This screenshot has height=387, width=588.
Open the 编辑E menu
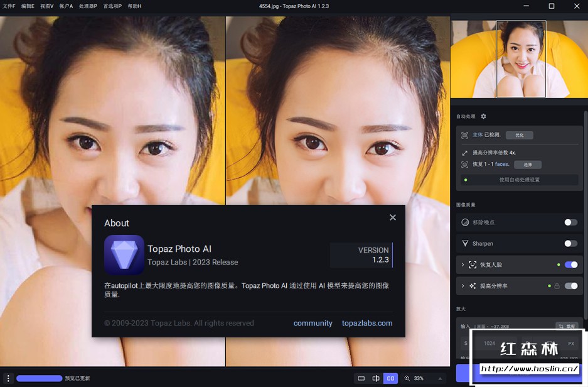pos(28,6)
